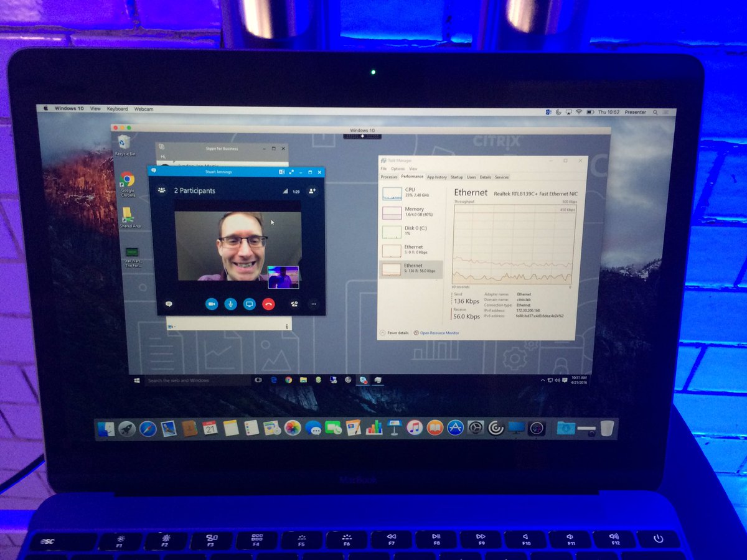Screen dimensions: 747x560
Task: Open the Options menu in Task Manager
Action: point(398,168)
